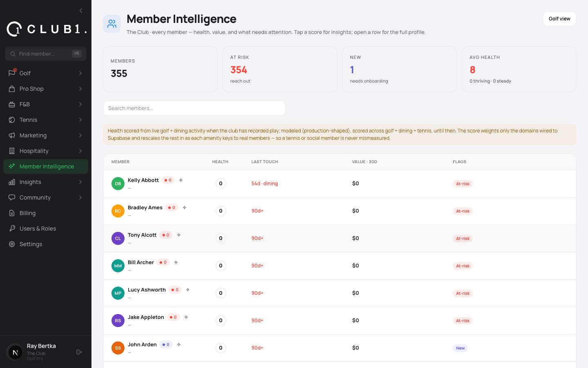Image resolution: width=588 pixels, height=368 pixels.
Task: Click the Billing document icon
Action: [12, 213]
